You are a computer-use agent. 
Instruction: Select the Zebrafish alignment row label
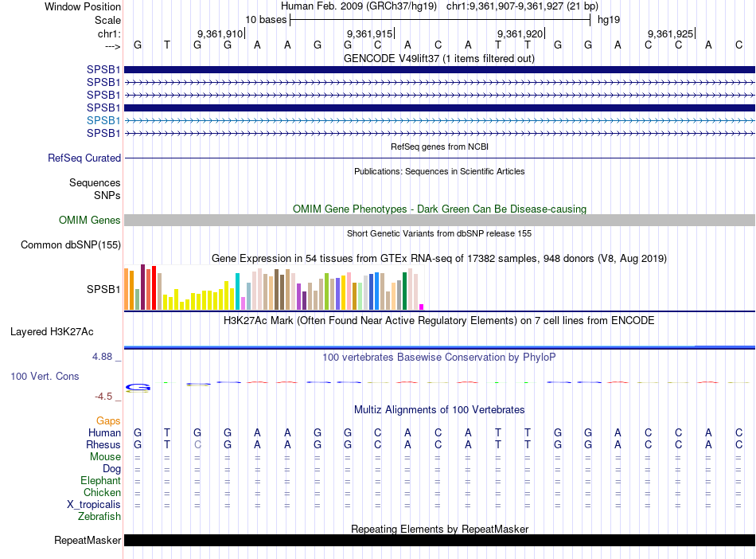click(99, 517)
